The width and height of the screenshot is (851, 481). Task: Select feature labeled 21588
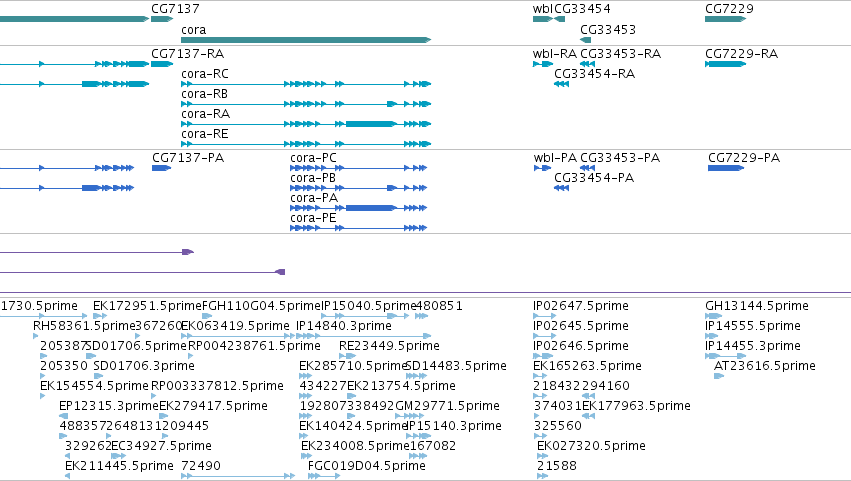557,467
